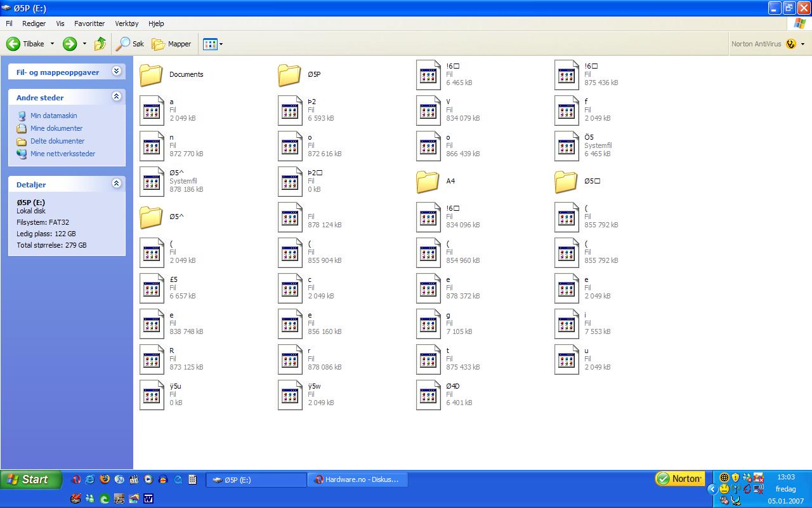Click the Norton status button on taskbar
812x508 pixels.
(x=679, y=478)
